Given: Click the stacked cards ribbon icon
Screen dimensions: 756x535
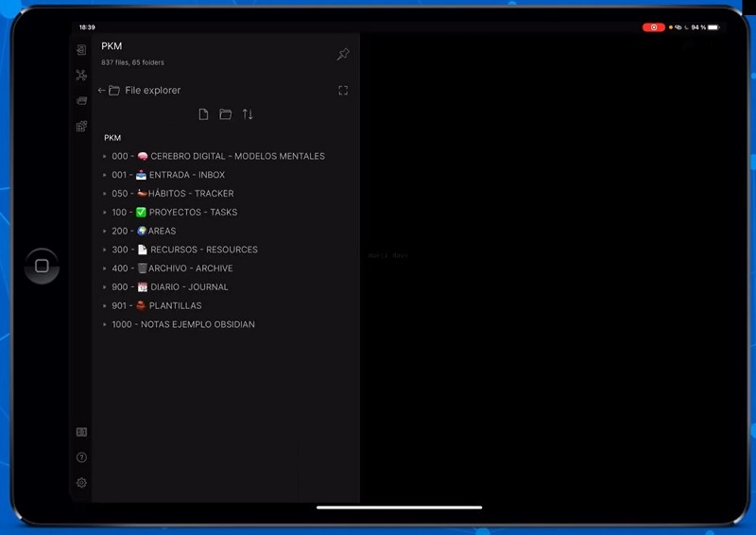Looking at the screenshot, I should click(x=81, y=100).
